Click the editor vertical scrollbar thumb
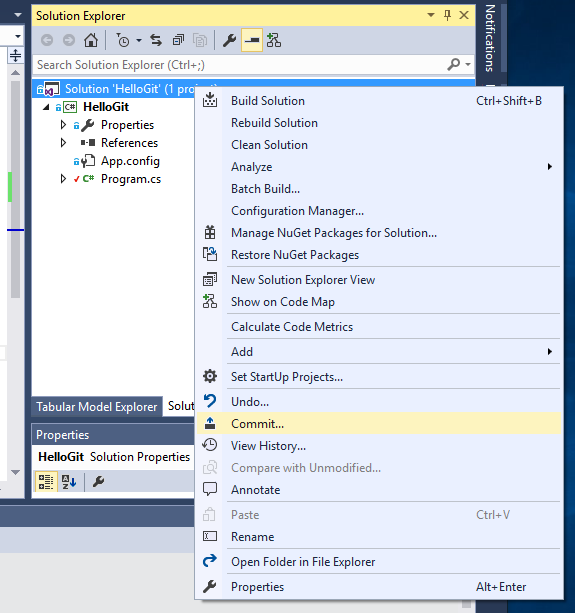575x613 pixels. [x=15, y=190]
